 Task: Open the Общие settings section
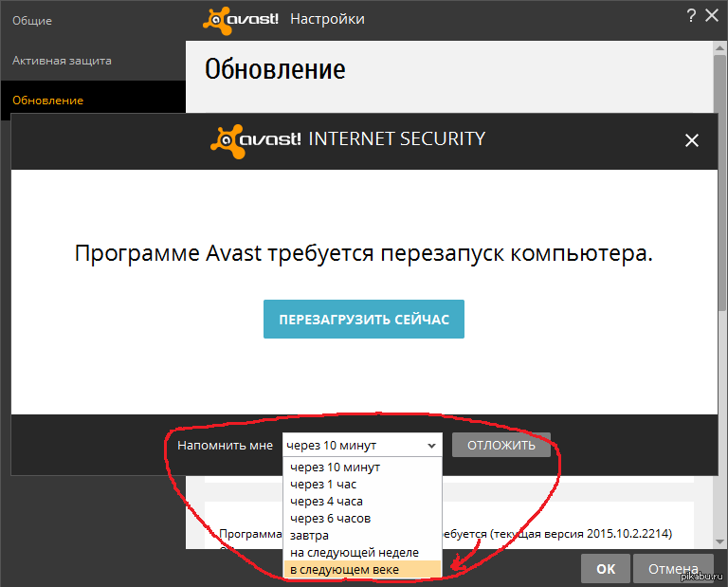[x=32, y=20]
